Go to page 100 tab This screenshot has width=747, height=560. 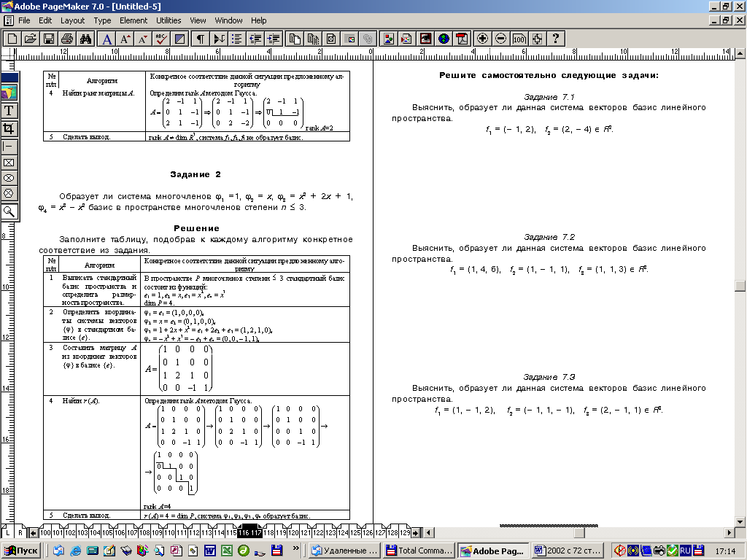[44, 532]
